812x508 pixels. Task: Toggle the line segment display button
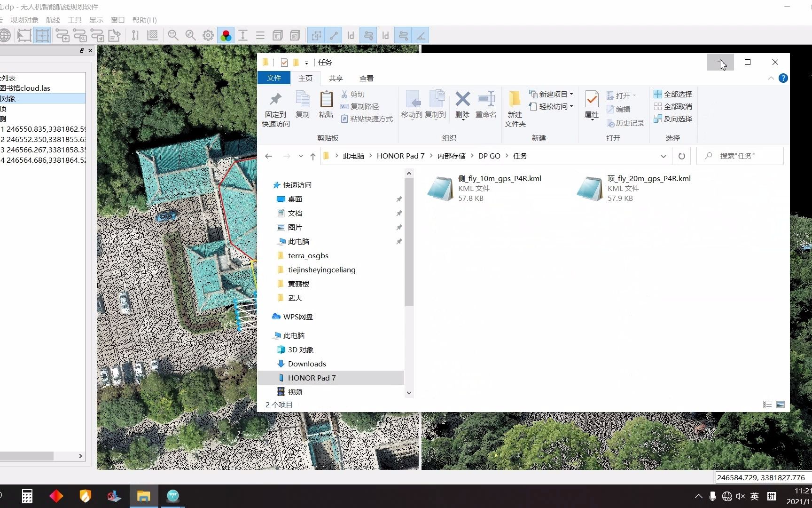coord(334,35)
